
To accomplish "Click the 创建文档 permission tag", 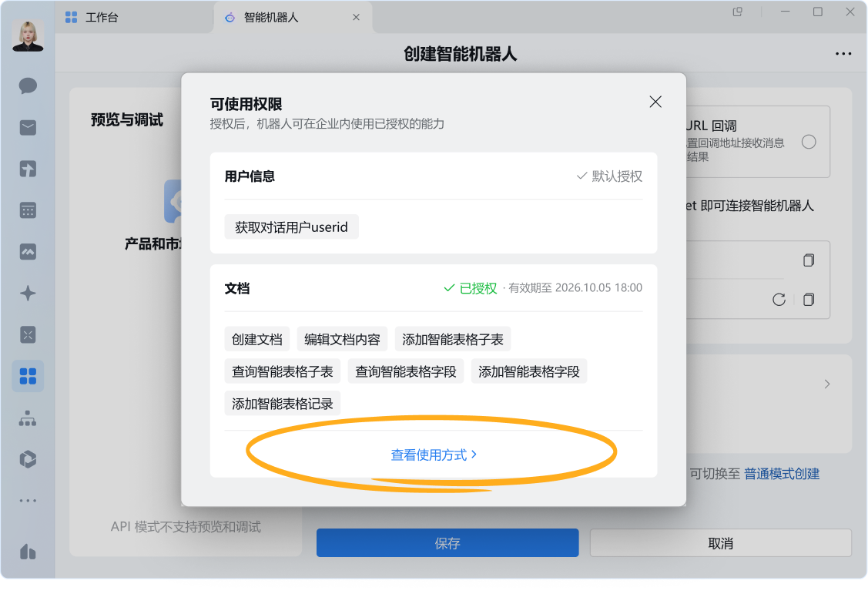I will pyautogui.click(x=257, y=339).
